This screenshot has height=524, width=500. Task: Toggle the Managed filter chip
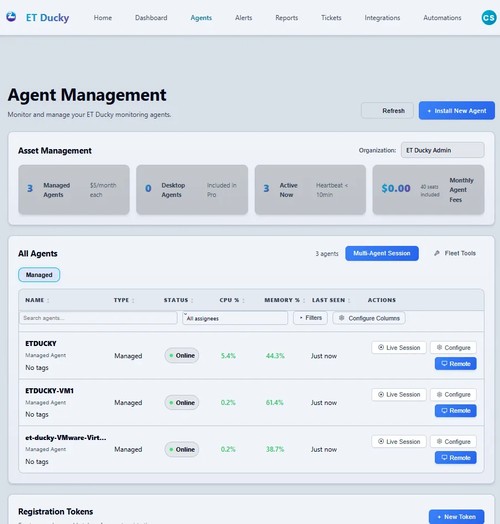pyautogui.click(x=39, y=275)
